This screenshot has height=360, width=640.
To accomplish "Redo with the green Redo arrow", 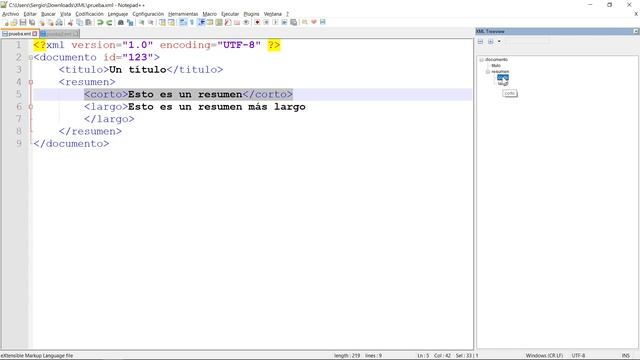I will pos(109,22).
